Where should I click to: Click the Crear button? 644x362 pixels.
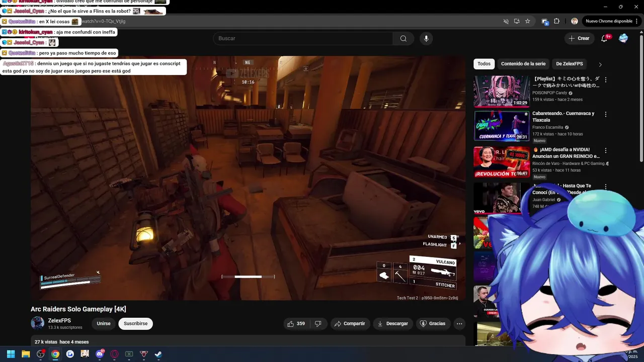579,38
